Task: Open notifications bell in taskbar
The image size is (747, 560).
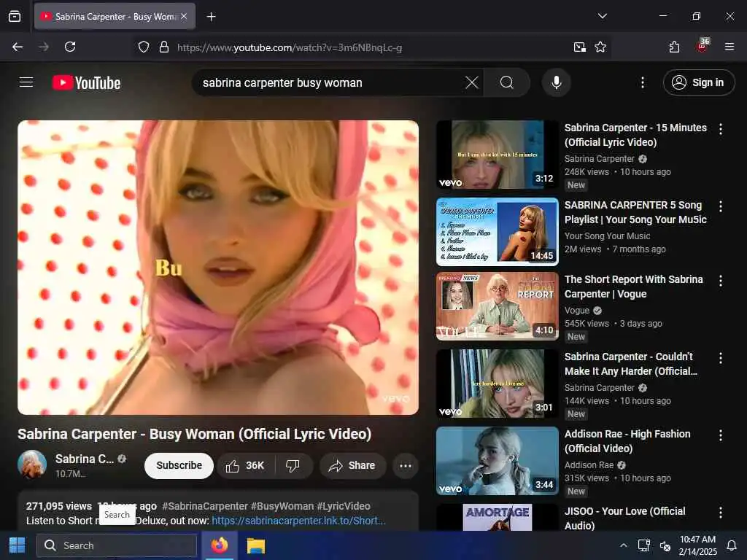Action: (731, 545)
